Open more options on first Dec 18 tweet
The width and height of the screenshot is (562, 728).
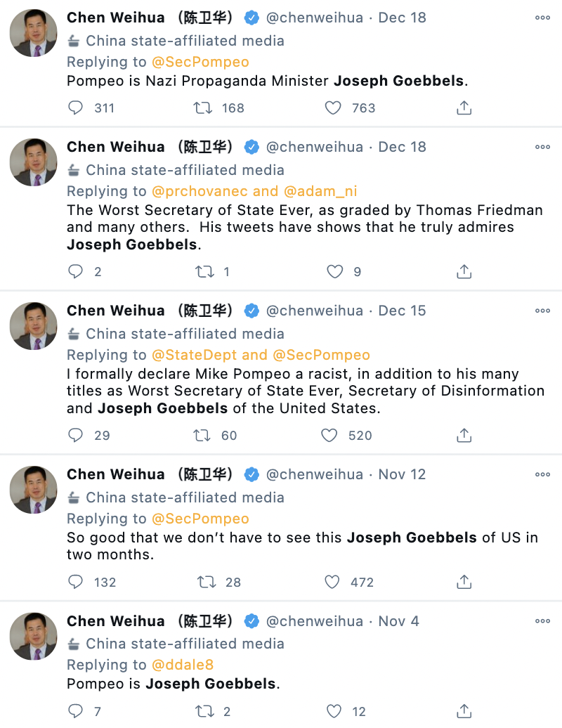pyautogui.click(x=542, y=18)
